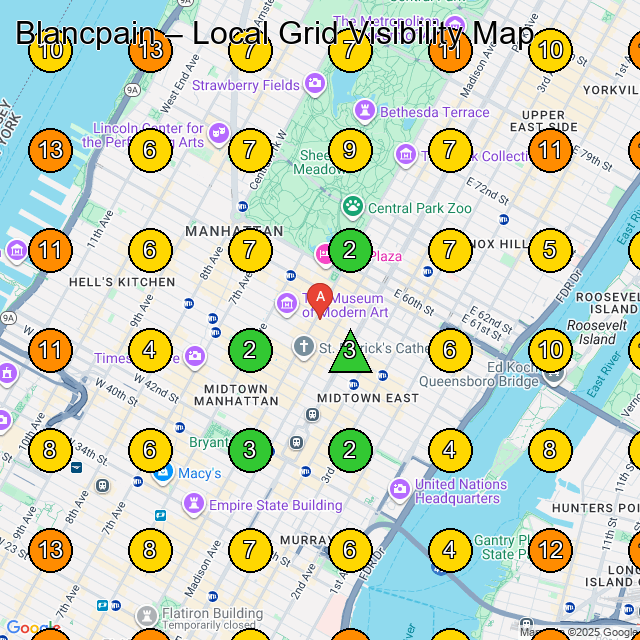The width and height of the screenshot is (640, 640).
Task: Open the Empire State Building label
Action: point(276,505)
